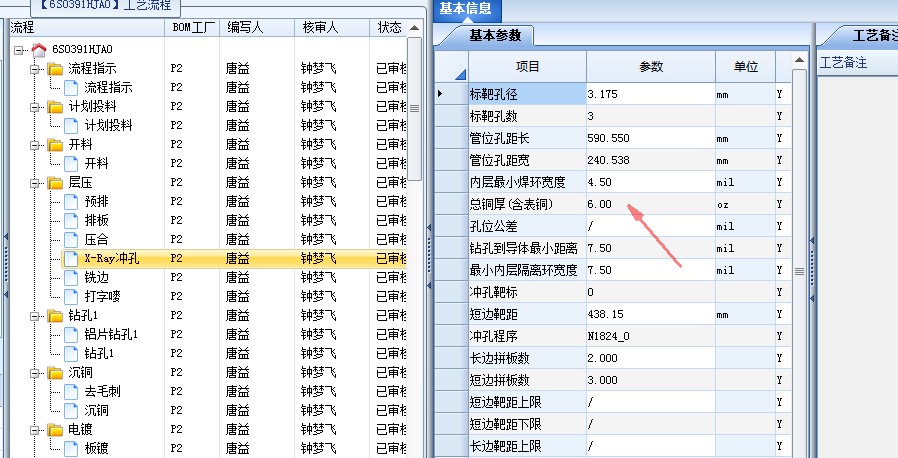Click the 层压 folder icon
The height and width of the screenshot is (458, 898).
tap(56, 183)
